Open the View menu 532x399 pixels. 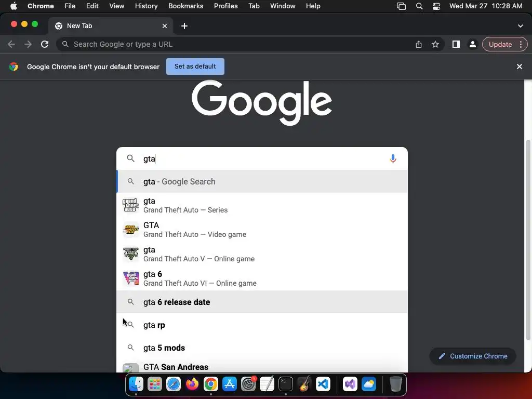coord(116,6)
